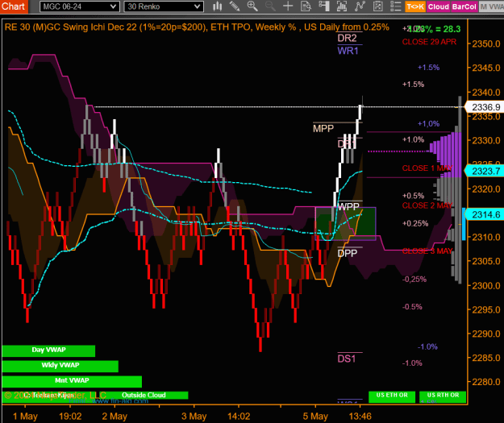Click the zoom in magnifier icon

252,6
